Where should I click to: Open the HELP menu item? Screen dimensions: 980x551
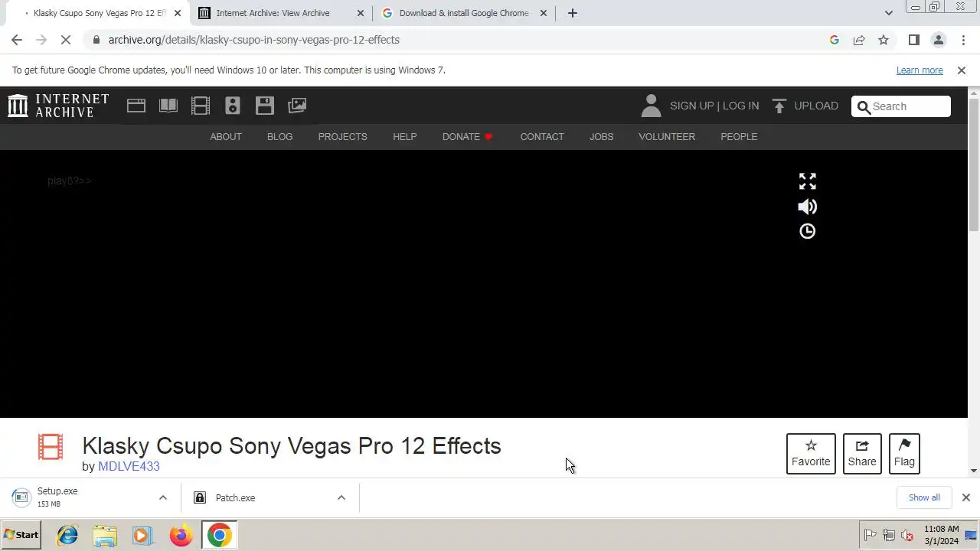[405, 137]
